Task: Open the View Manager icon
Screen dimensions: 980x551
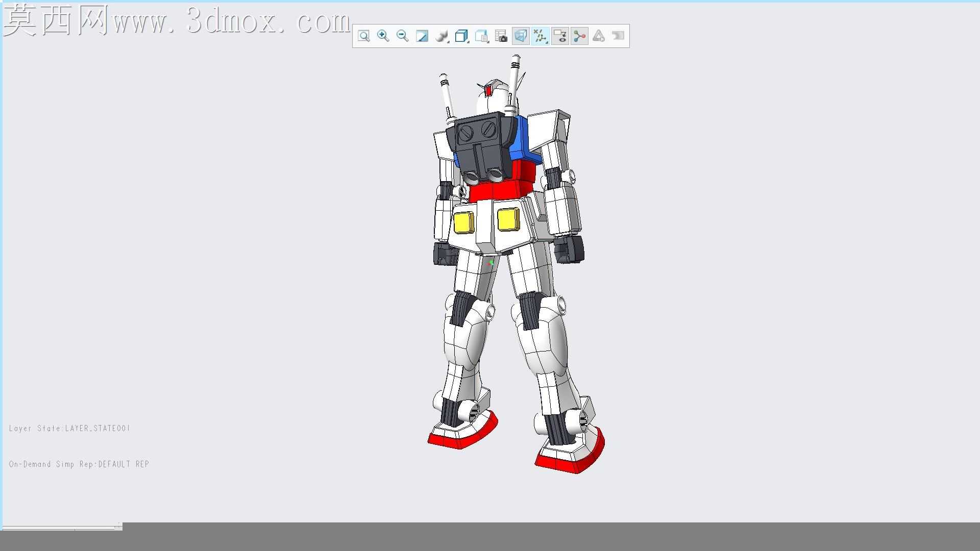Action: pos(481,36)
